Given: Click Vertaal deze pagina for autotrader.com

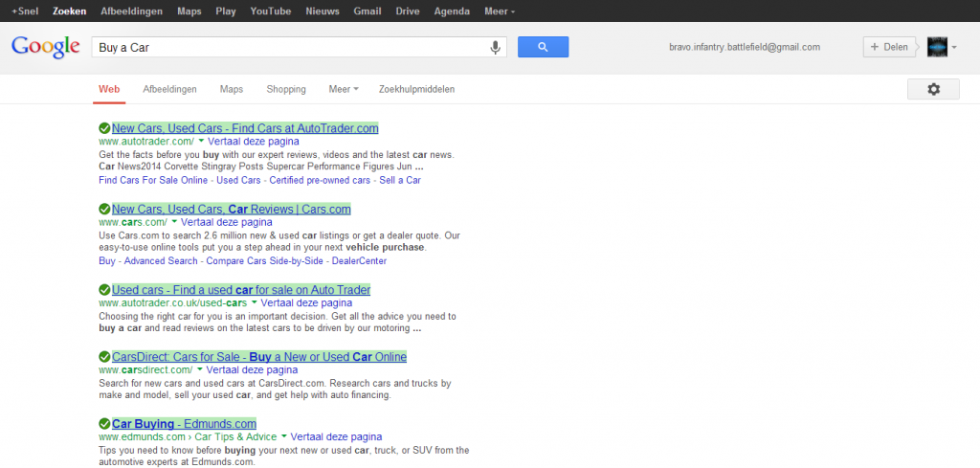Looking at the screenshot, I should [253, 142].
